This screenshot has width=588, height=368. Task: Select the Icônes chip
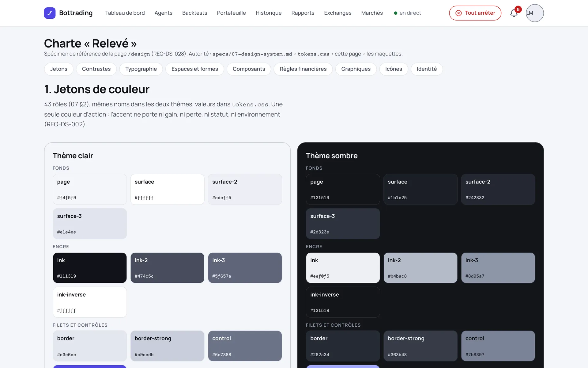pyautogui.click(x=394, y=69)
